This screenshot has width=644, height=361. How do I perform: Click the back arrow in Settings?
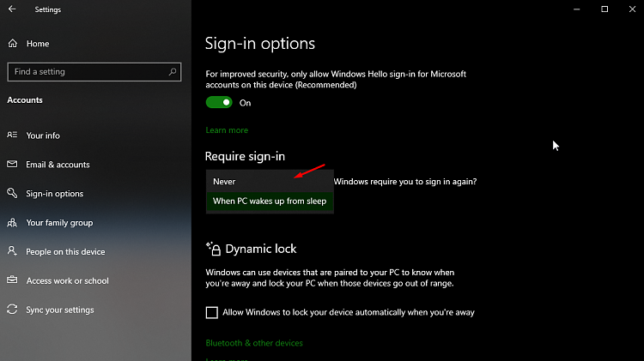coord(12,9)
